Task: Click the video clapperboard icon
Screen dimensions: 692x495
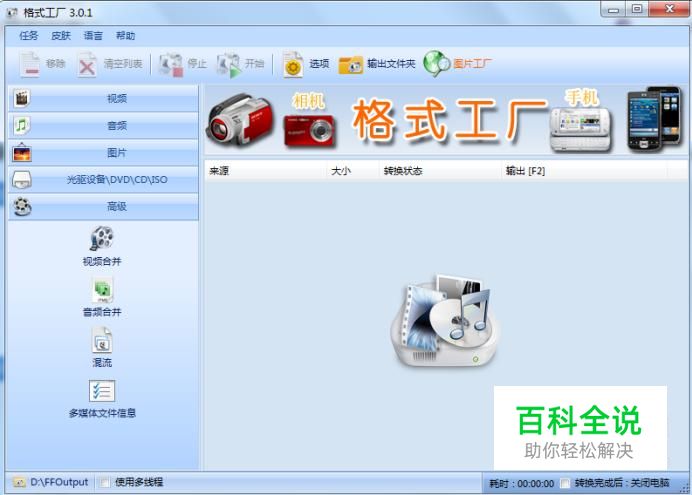Action: coord(21,98)
